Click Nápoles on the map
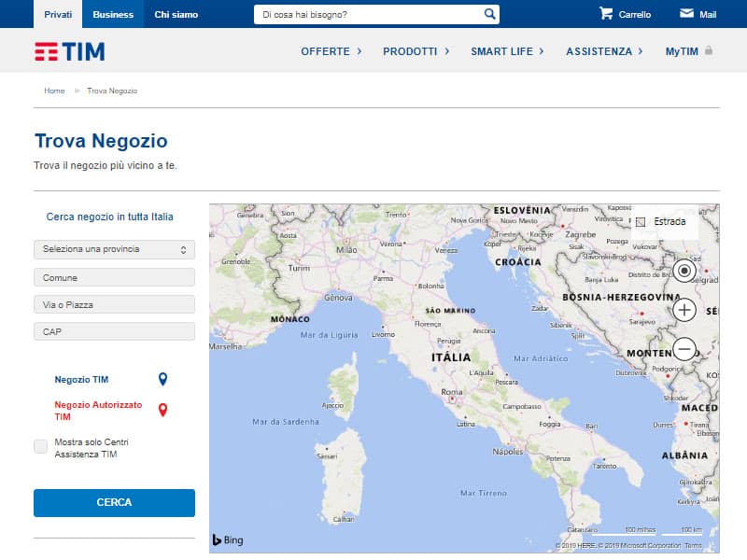747x560 pixels. coord(508,452)
